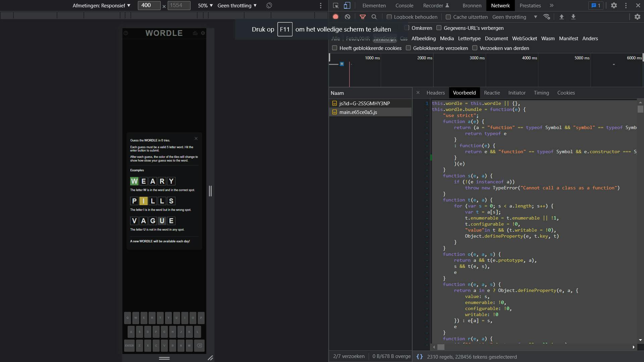The width and height of the screenshot is (644, 362).
Task: Stop network recording with red button
Action: (335, 17)
